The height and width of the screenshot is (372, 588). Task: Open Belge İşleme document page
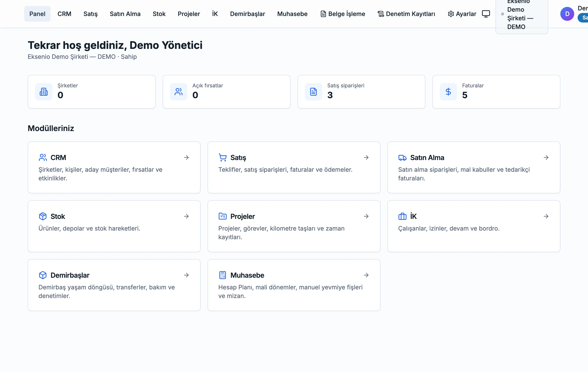coord(343,14)
